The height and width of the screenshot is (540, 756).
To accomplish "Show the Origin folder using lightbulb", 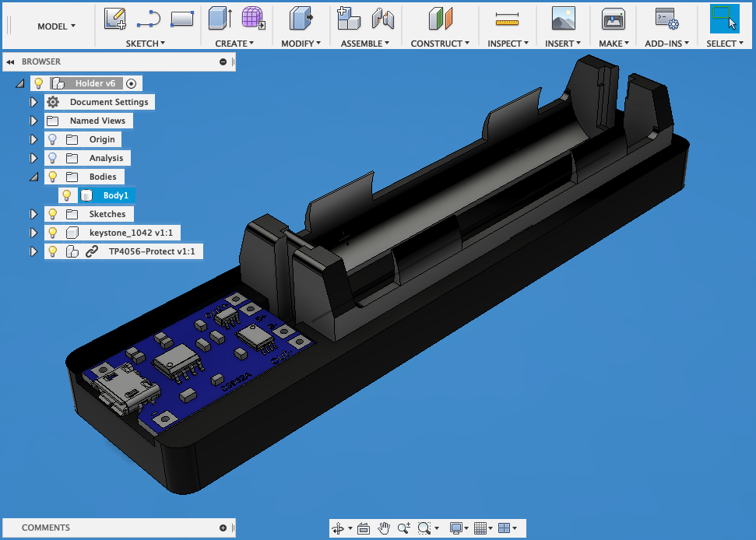I will [53, 139].
